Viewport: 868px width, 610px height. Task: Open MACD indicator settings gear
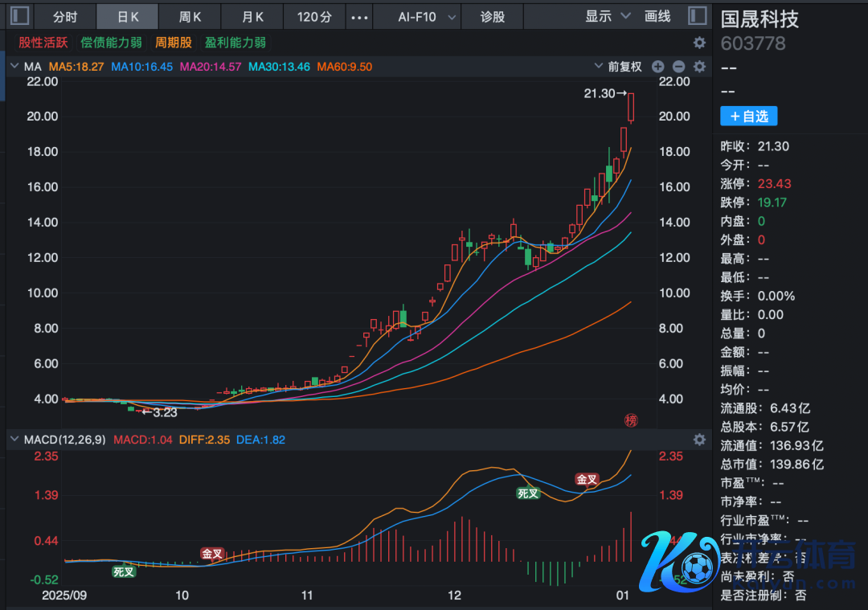point(699,440)
